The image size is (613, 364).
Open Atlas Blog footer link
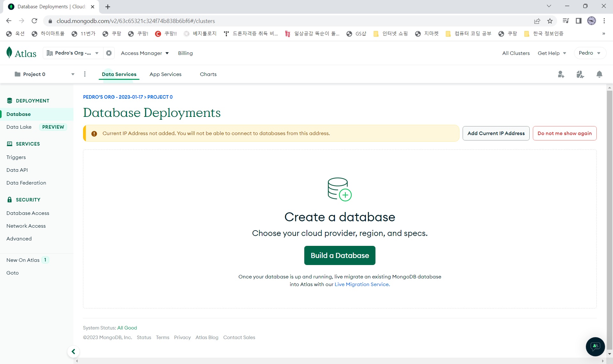pos(207,337)
